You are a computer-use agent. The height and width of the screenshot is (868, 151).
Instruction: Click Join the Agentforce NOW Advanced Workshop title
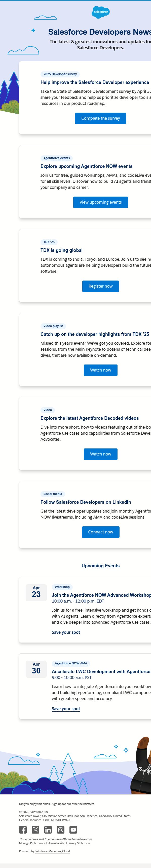(x=101, y=595)
